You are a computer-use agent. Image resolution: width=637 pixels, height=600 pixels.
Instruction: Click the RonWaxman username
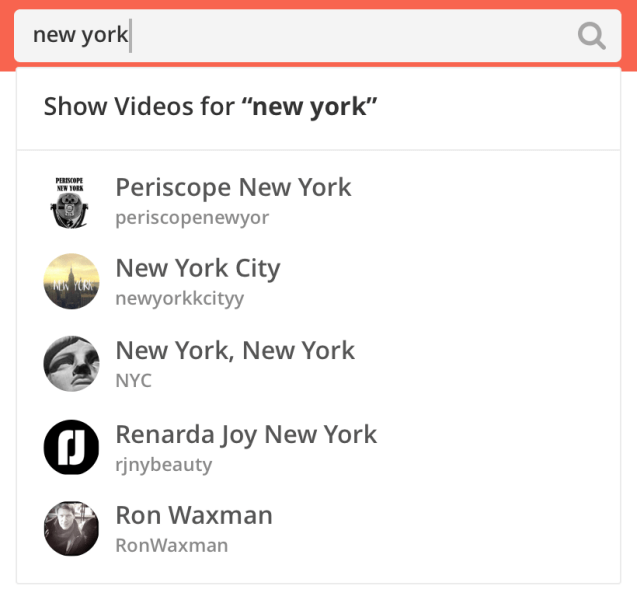point(171,546)
